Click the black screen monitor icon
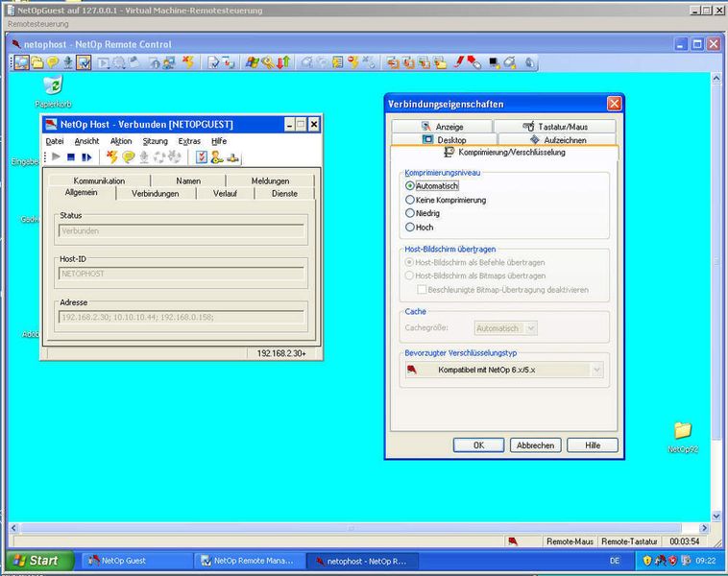 [x=494, y=62]
